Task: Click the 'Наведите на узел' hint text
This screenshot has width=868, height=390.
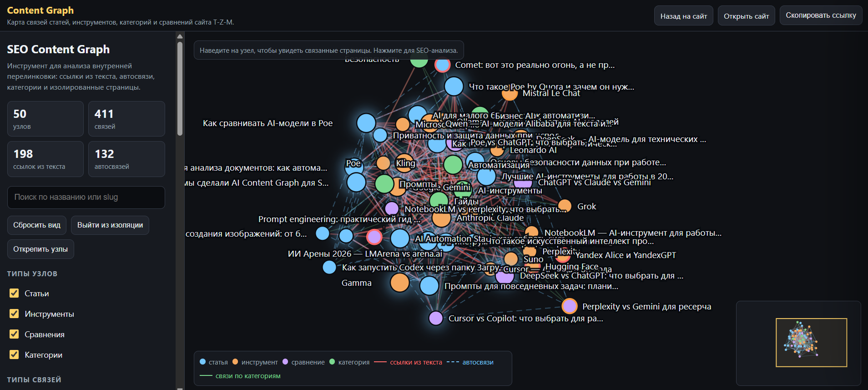Action: pyautogui.click(x=329, y=51)
